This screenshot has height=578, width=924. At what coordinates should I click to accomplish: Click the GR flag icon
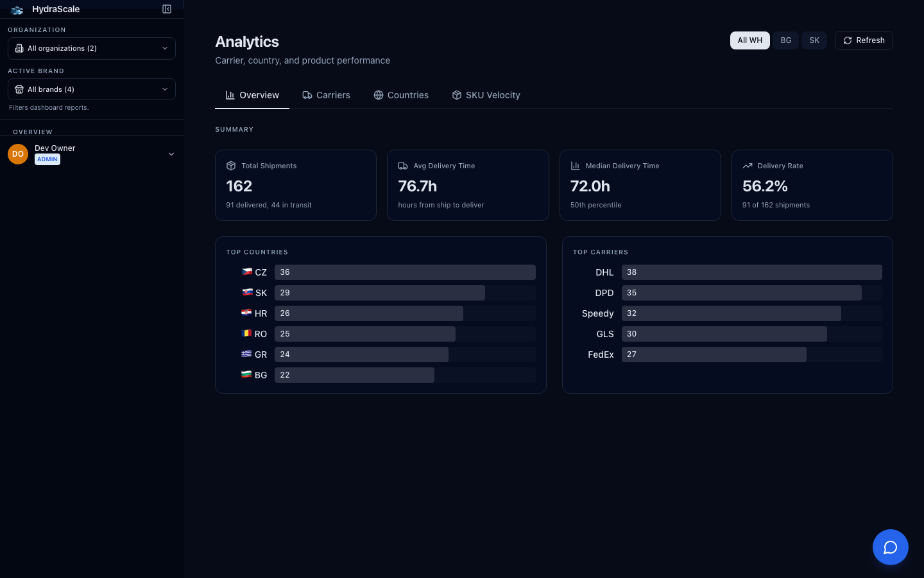(x=246, y=354)
